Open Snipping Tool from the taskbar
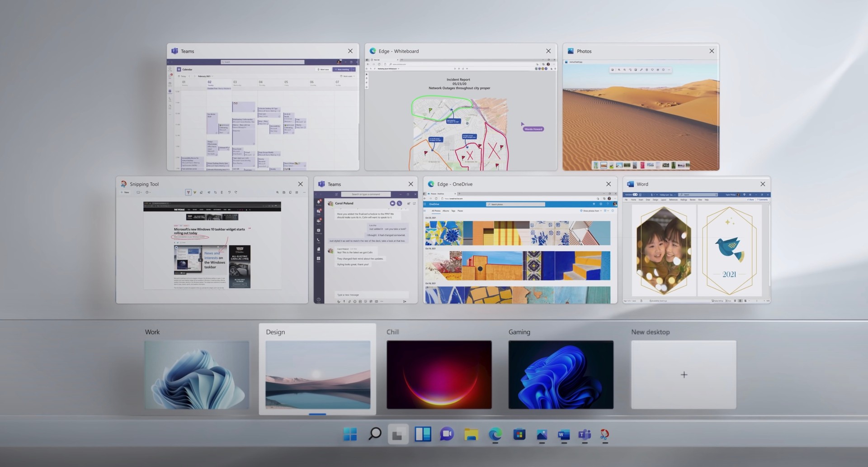 [604, 434]
